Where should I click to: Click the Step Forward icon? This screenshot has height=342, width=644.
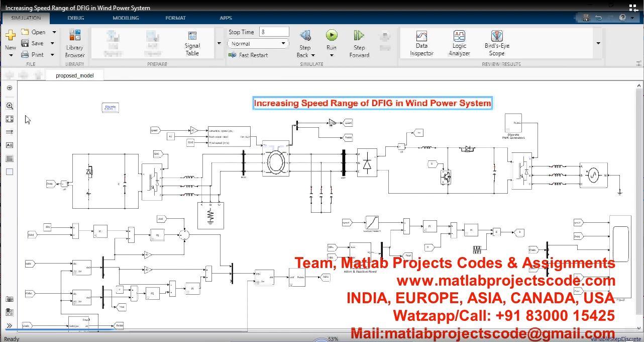tap(359, 36)
